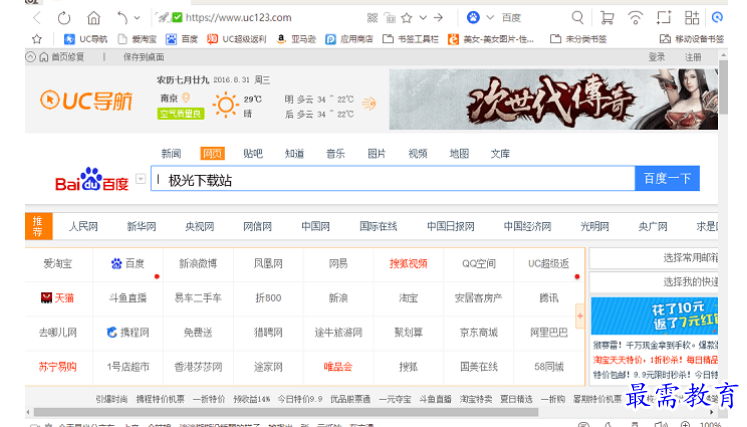
Task: Open the 百度 bookmark in bookmarks bar
Action: pos(182,39)
